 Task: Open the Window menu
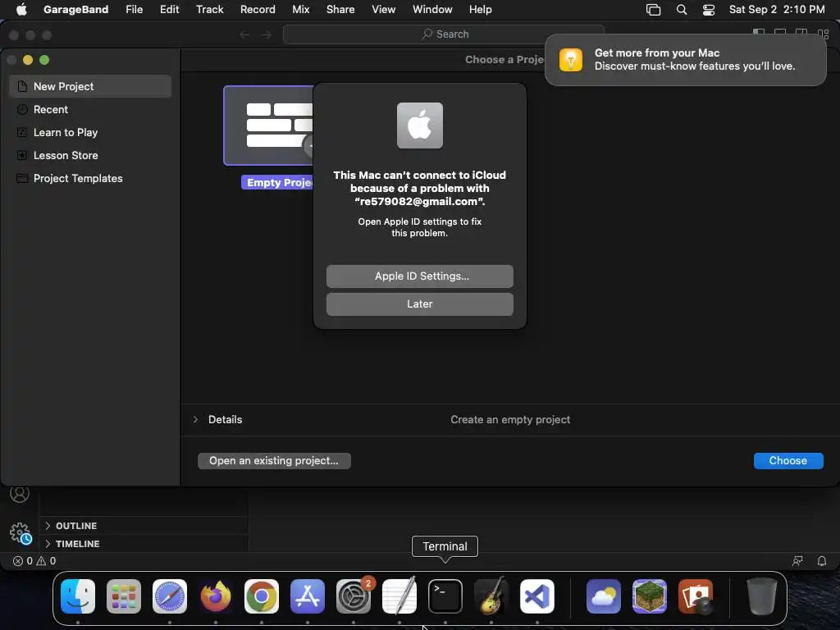[432, 9]
